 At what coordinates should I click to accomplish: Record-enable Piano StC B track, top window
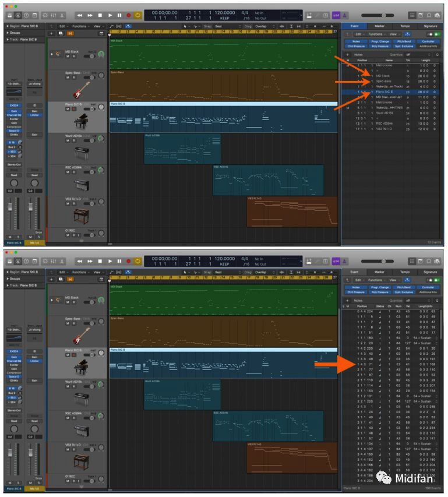point(74,109)
